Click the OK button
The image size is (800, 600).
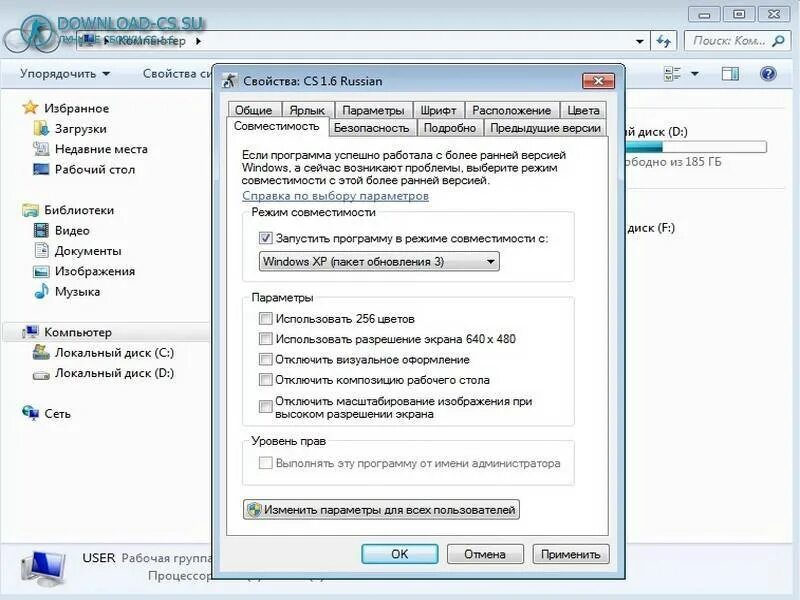399,554
